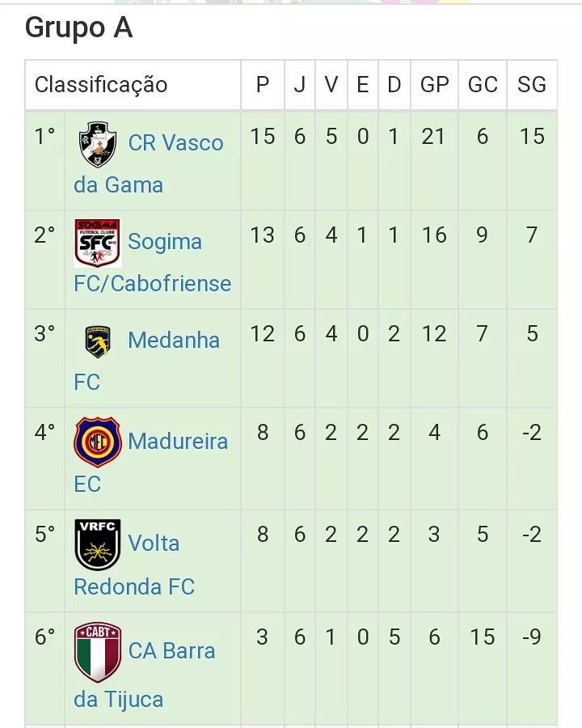Click the P points column header
The width and height of the screenshot is (582, 728).
pos(263,85)
